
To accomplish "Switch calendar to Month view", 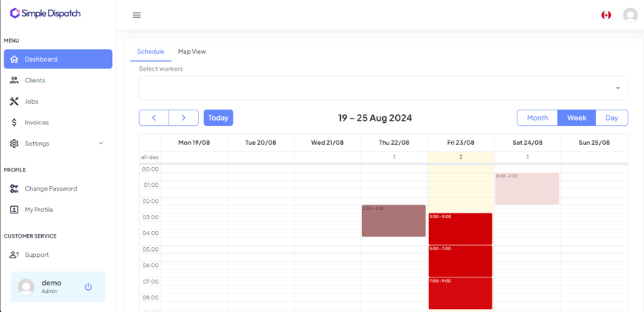I will point(537,118).
